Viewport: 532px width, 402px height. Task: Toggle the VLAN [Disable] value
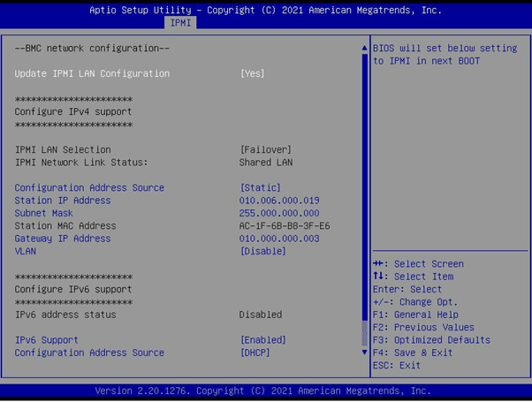(262, 252)
